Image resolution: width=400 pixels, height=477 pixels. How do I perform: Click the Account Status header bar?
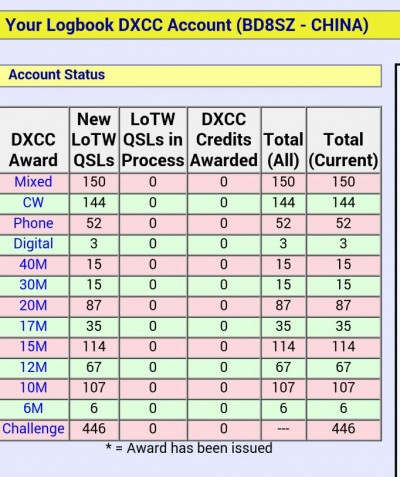click(190, 75)
